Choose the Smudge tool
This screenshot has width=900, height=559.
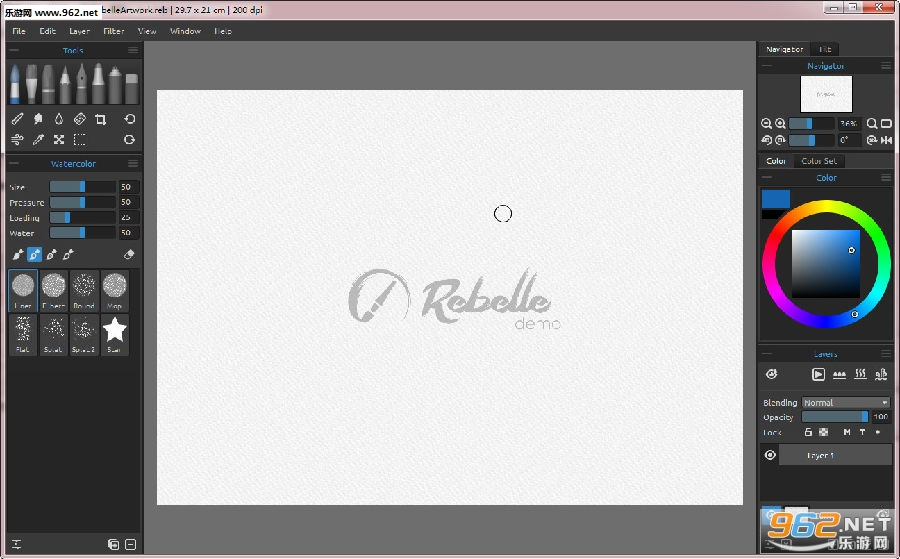click(38, 119)
